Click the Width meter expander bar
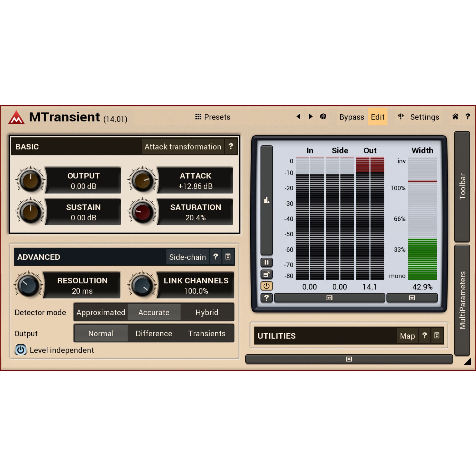 click(412, 298)
